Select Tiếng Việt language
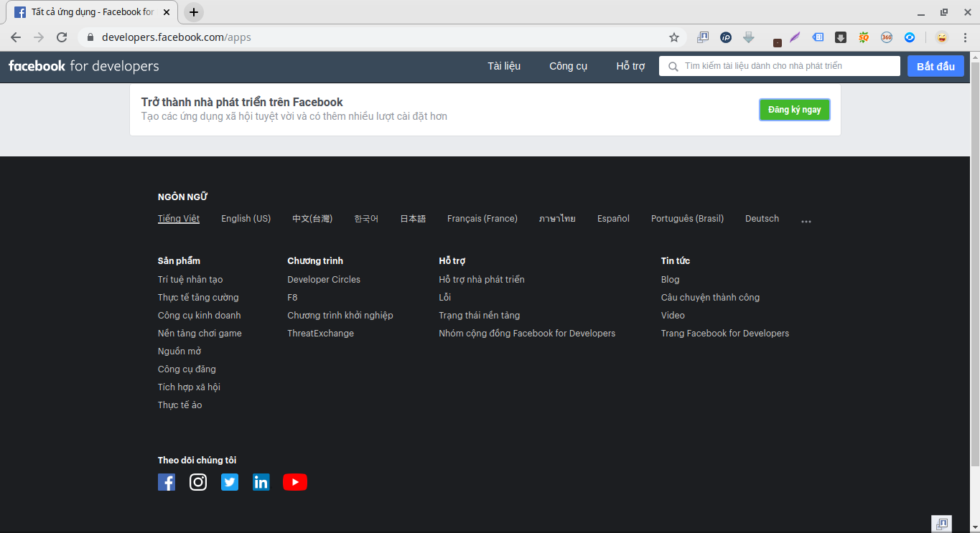This screenshot has width=980, height=533. [179, 219]
